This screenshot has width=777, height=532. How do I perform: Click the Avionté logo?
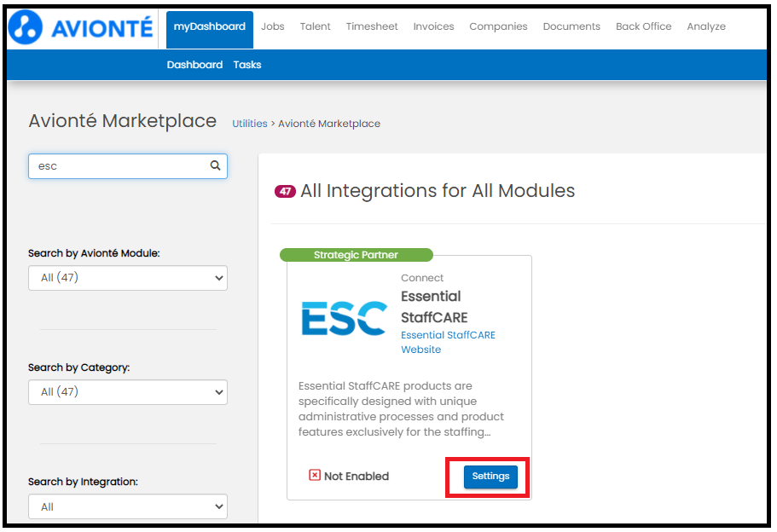tap(80, 27)
